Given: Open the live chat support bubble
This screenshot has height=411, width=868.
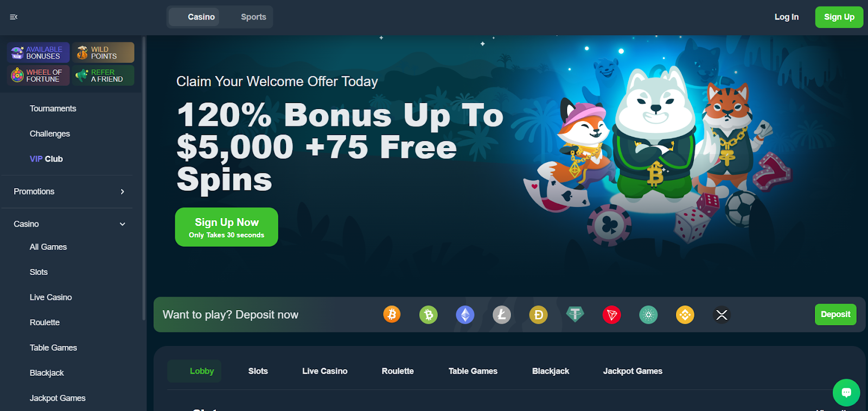Looking at the screenshot, I should (x=846, y=392).
